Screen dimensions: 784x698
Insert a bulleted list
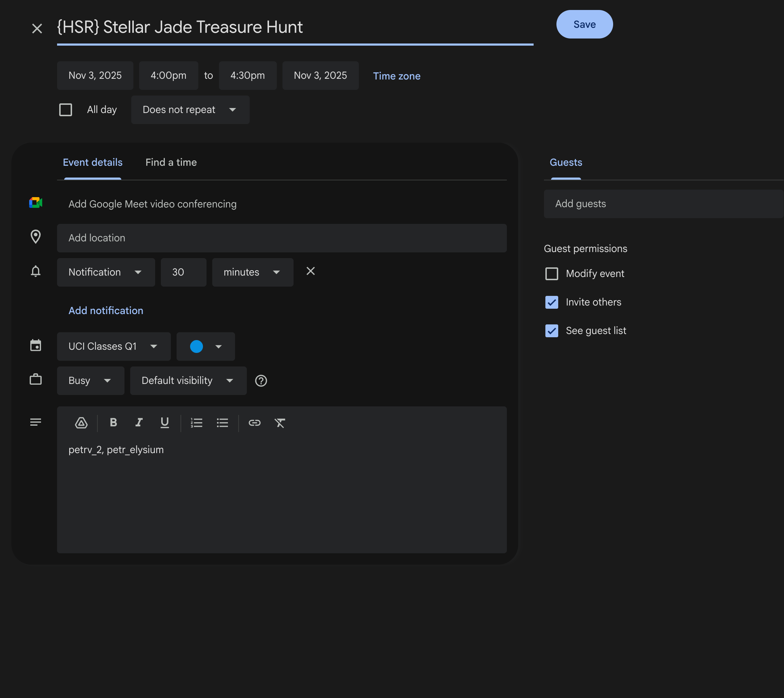[x=222, y=423]
